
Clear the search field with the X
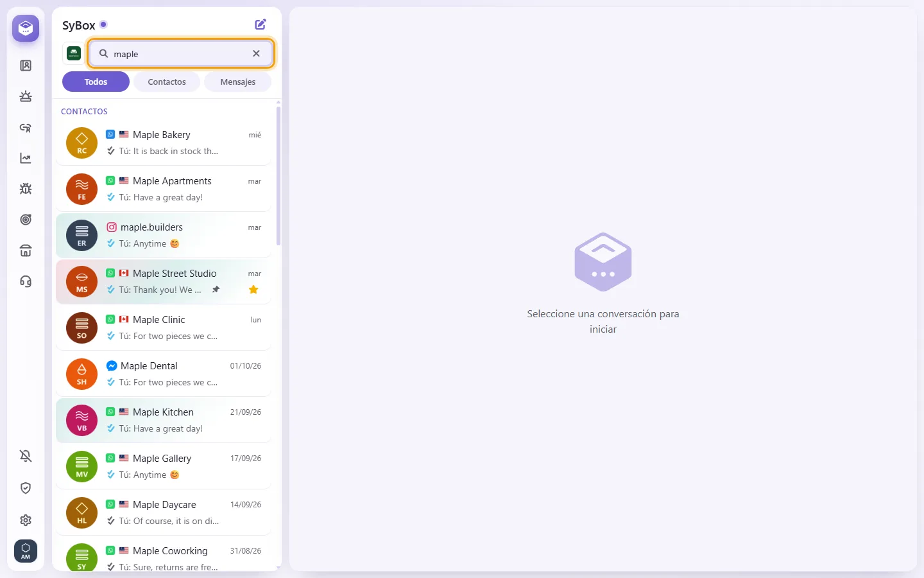[x=256, y=53]
